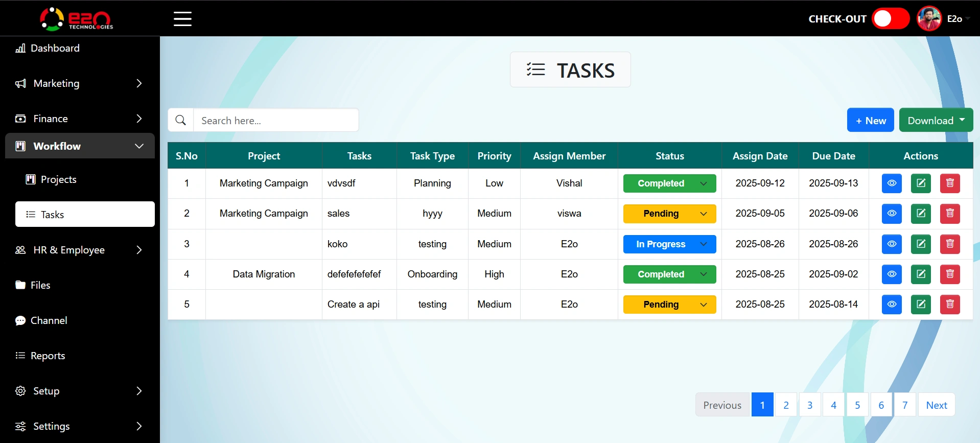Edit the sales task entry
Image resolution: width=980 pixels, height=443 pixels.
coord(921,214)
